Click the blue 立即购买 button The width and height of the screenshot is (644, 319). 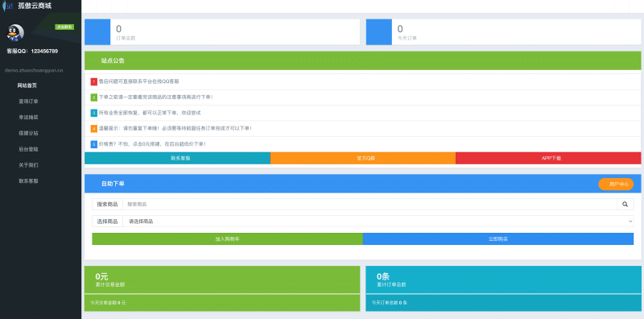tap(498, 238)
